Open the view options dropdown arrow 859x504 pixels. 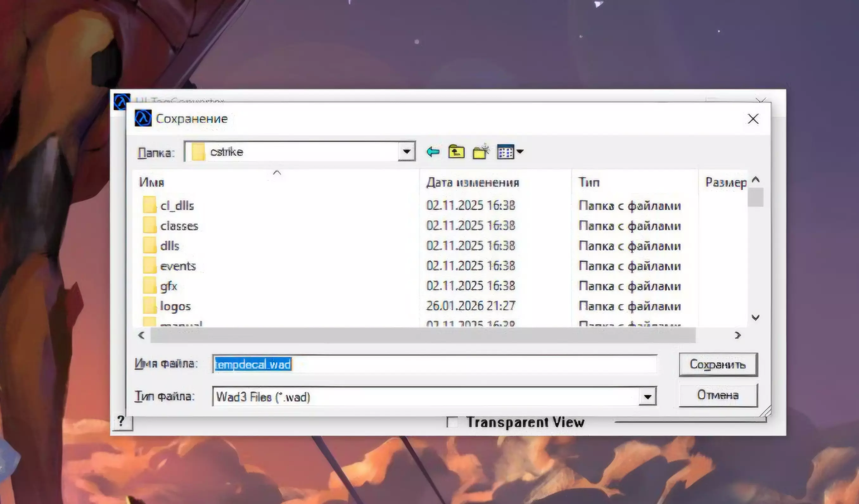pyautogui.click(x=520, y=151)
